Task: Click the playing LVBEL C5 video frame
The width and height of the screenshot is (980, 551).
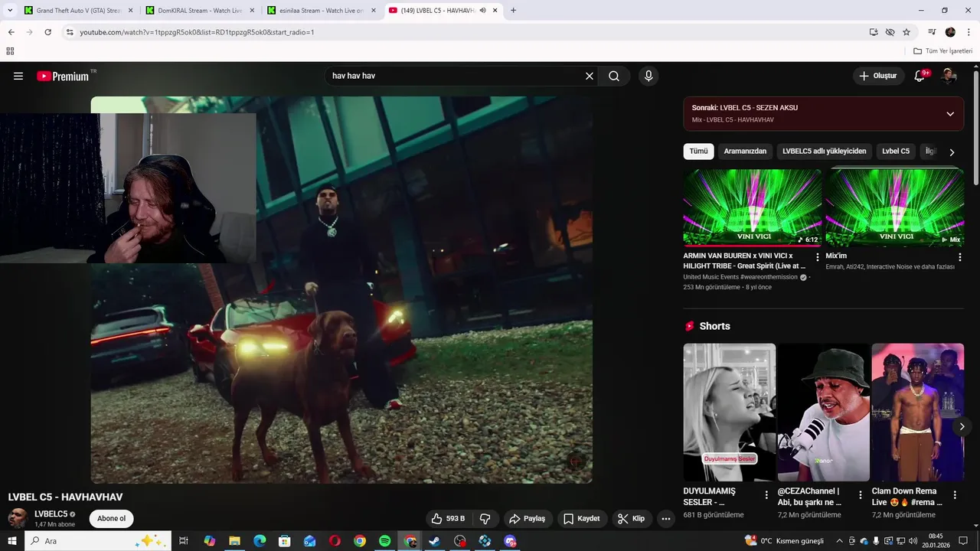Action: (341, 290)
